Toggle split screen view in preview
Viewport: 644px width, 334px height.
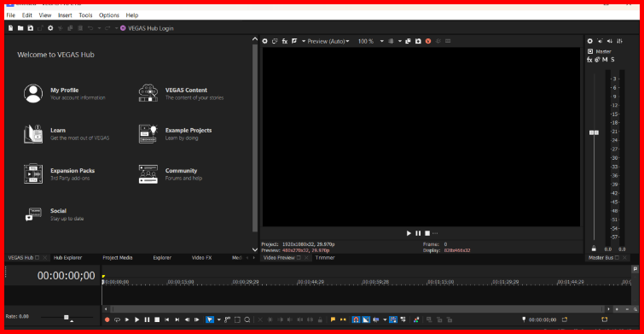pyautogui.click(x=294, y=41)
